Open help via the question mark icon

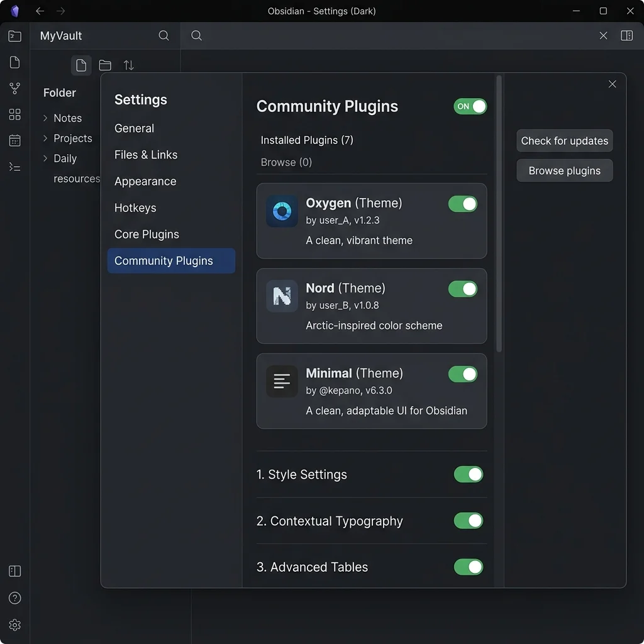[x=15, y=598]
